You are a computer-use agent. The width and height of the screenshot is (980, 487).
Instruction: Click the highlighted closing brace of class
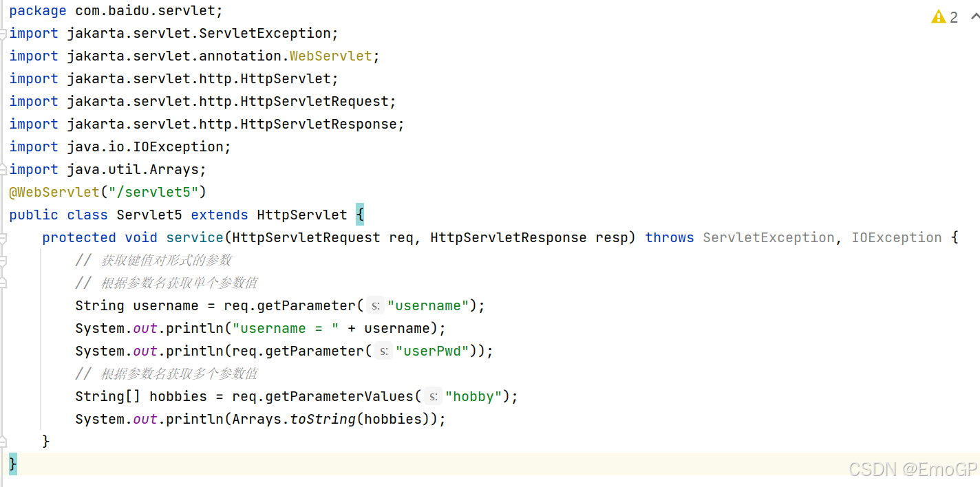(13, 464)
